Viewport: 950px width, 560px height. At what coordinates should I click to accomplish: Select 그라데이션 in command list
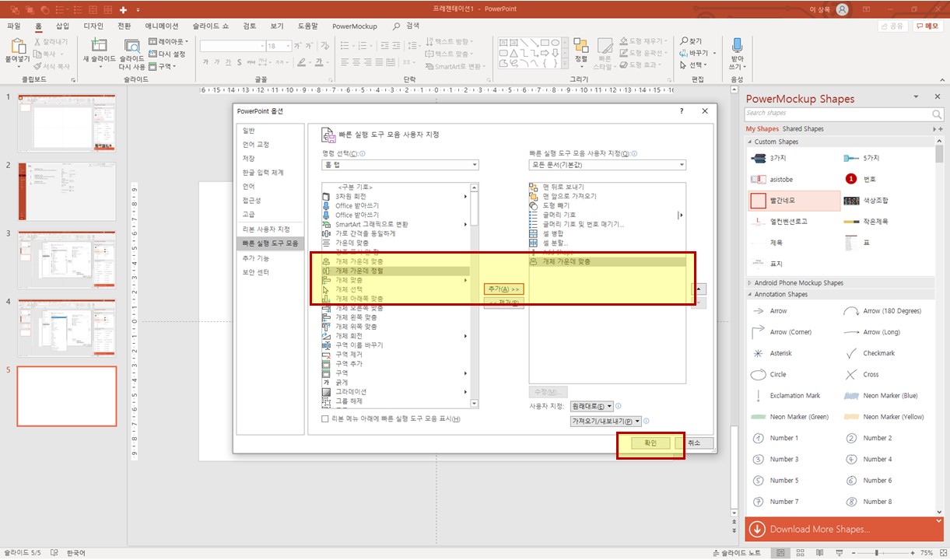tap(396, 392)
